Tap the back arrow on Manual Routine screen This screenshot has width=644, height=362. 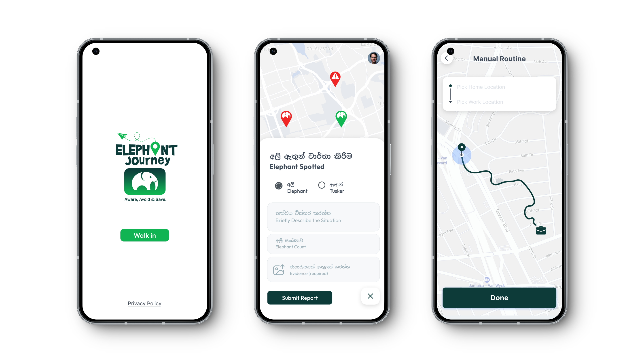coord(446,58)
